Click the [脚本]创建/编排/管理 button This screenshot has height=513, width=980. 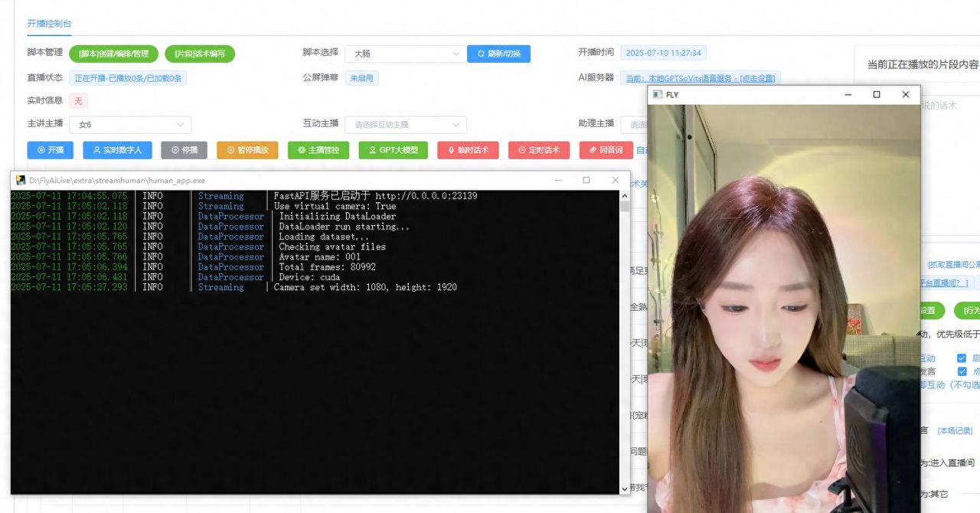[113, 54]
